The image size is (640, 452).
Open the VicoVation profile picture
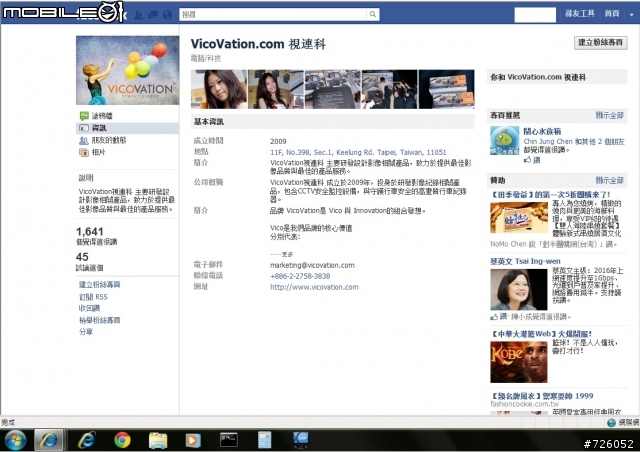tap(127, 70)
